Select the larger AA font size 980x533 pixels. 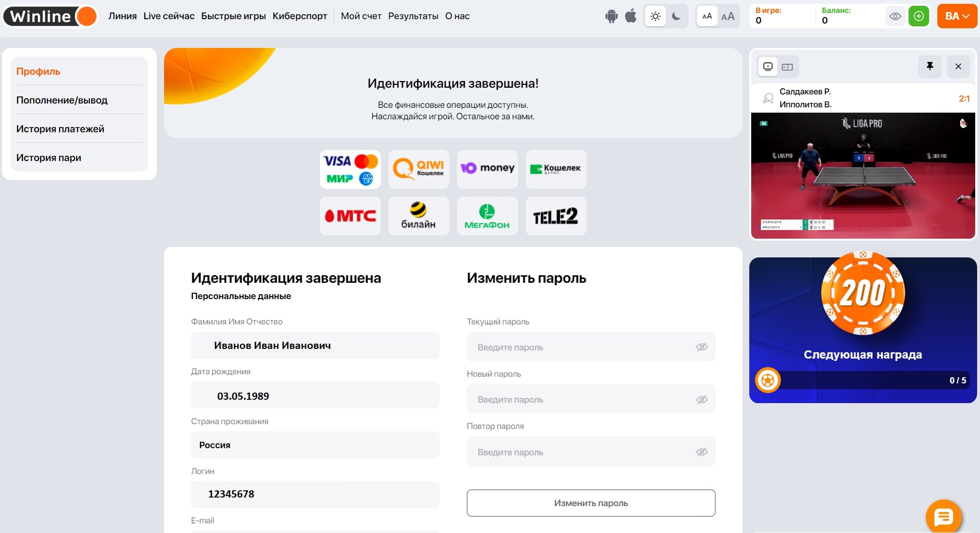[728, 16]
